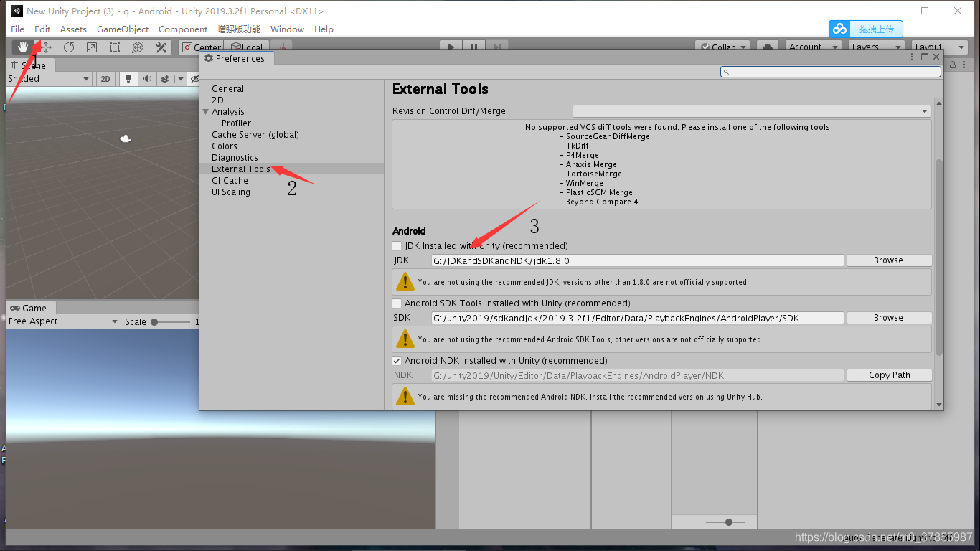The width and height of the screenshot is (980, 551).
Task: Select the Hand tool in the toolbar
Action: [x=22, y=47]
